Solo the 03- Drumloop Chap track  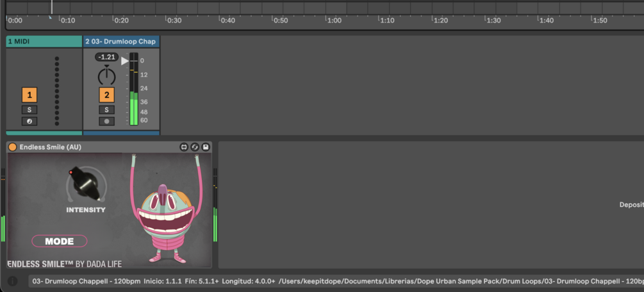click(107, 109)
